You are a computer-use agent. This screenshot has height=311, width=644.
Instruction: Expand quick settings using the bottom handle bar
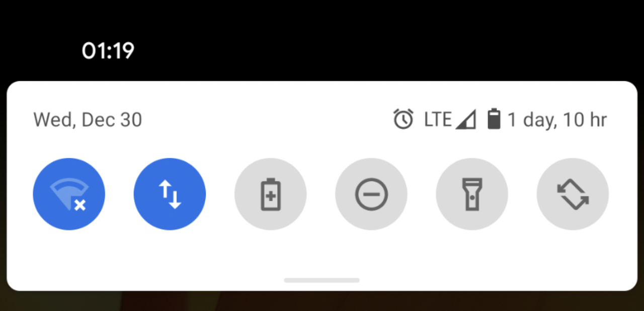click(321, 280)
